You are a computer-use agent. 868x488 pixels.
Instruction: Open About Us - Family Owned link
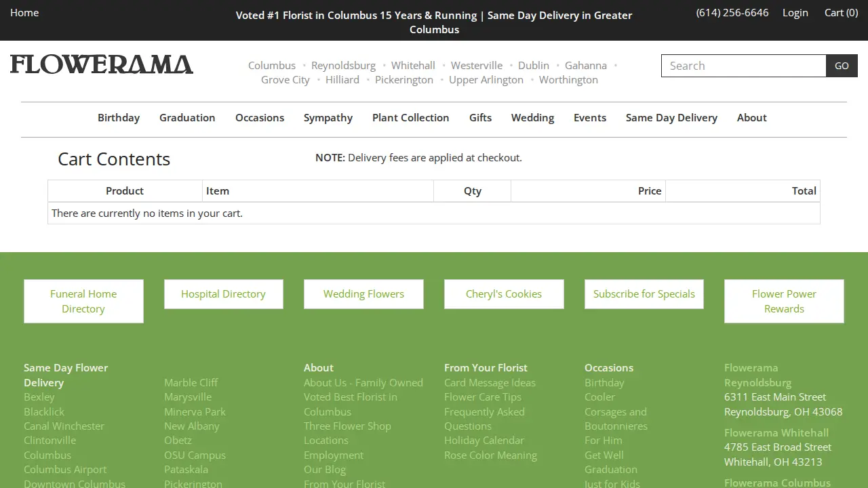click(363, 383)
